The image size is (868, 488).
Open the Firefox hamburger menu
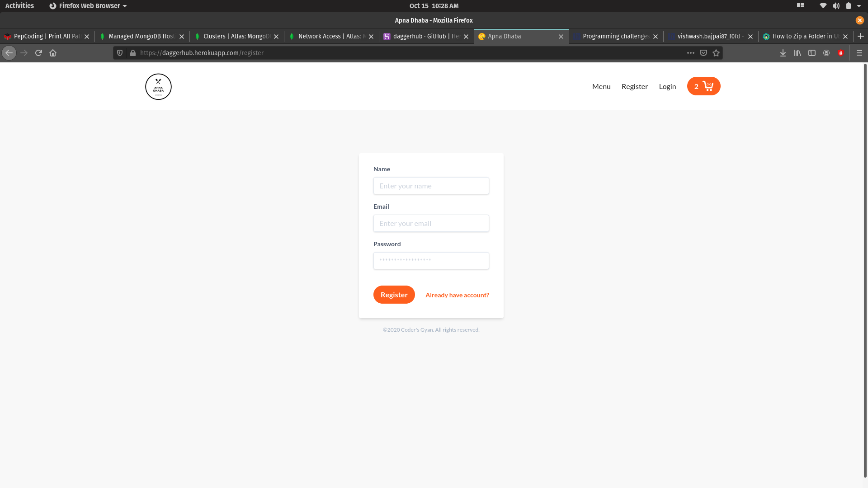[859, 53]
